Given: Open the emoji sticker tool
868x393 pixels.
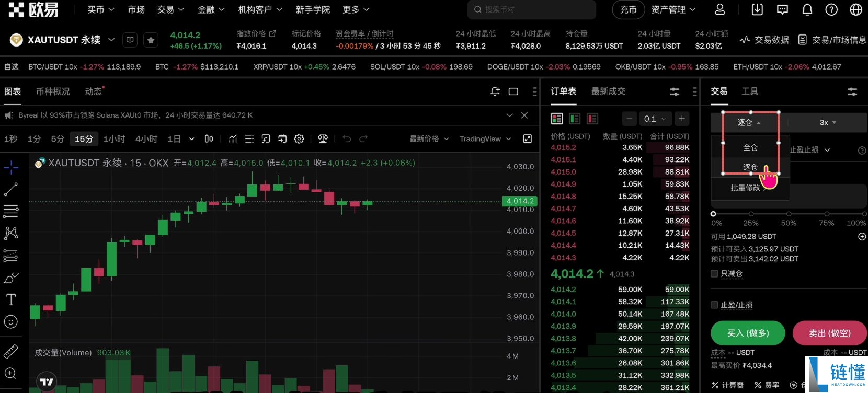Looking at the screenshot, I should coord(11,321).
